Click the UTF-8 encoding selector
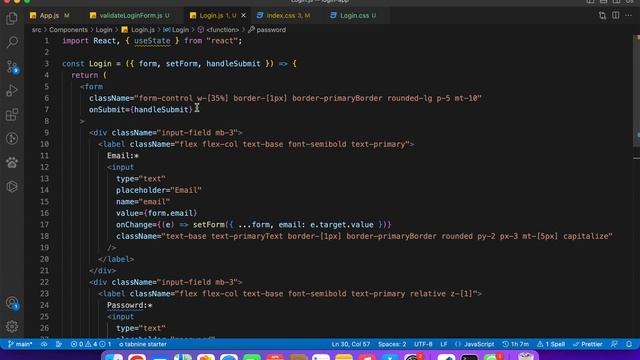 [x=423, y=344]
